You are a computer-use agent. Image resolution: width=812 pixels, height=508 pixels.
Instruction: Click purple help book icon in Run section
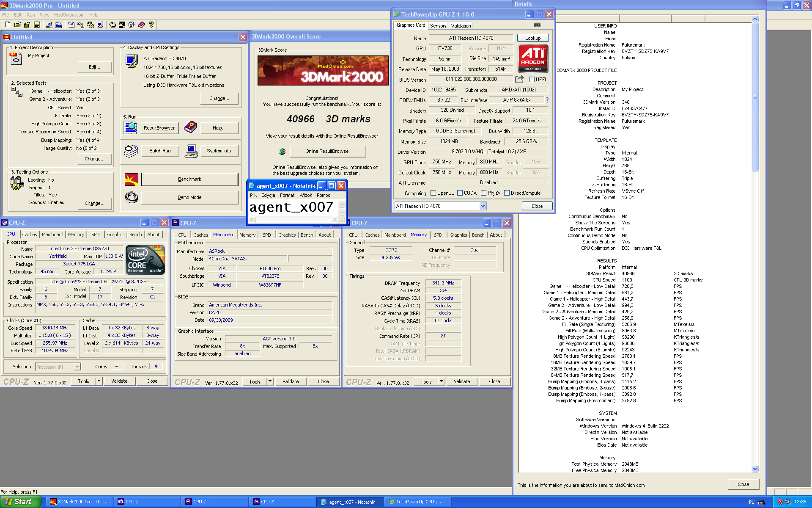click(191, 127)
